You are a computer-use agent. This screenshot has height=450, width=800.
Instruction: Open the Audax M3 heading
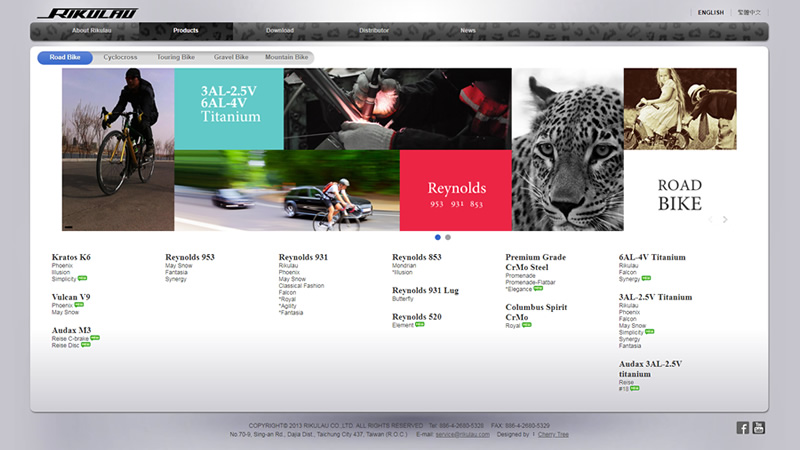click(x=71, y=330)
